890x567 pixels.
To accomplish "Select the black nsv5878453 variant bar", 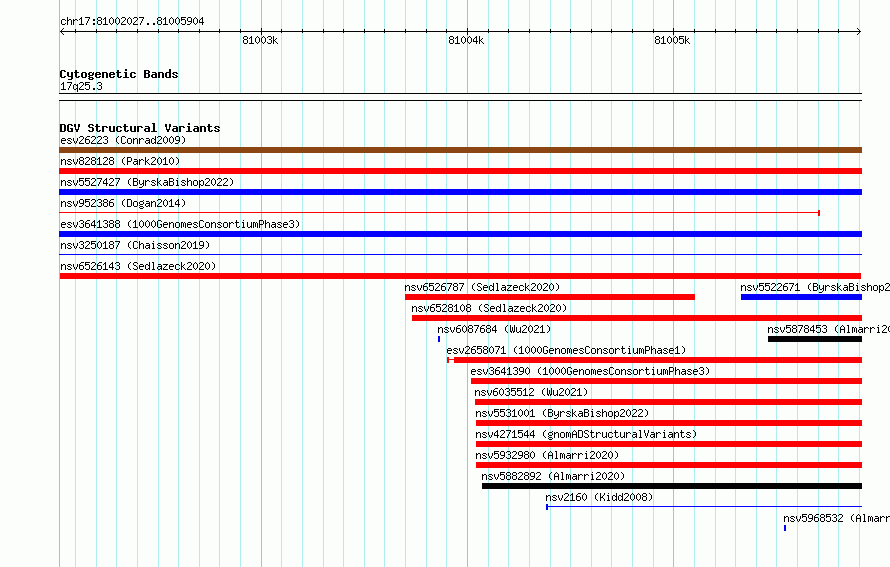I will pyautogui.click(x=815, y=339).
